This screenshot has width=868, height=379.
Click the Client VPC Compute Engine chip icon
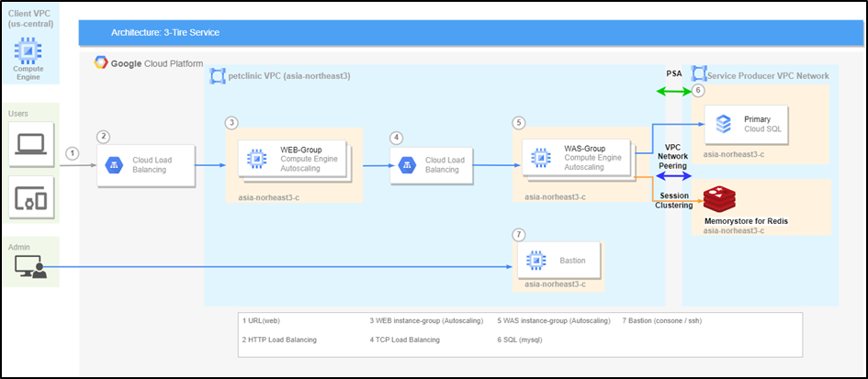coord(28,50)
